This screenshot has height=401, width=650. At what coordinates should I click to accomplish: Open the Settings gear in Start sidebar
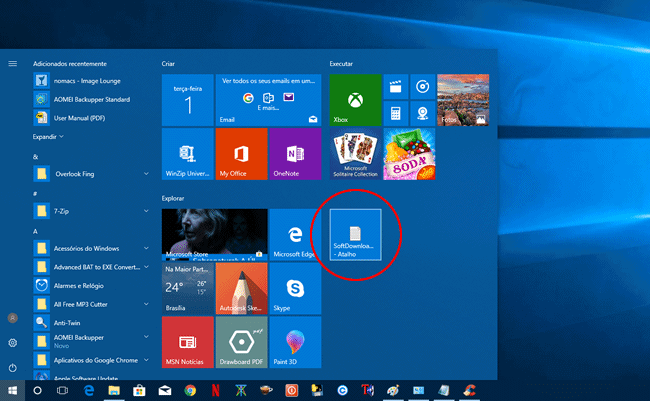[13, 343]
